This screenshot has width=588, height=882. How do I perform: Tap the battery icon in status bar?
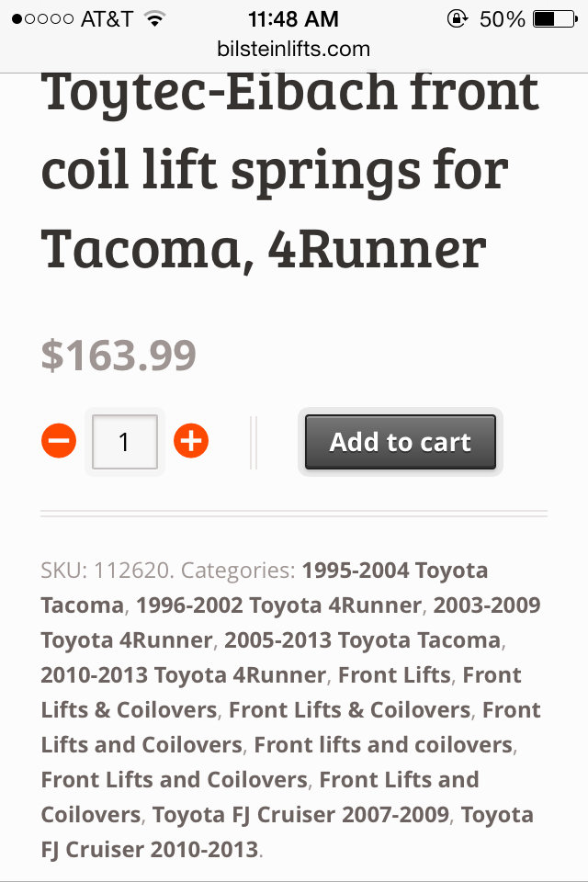pos(555,19)
